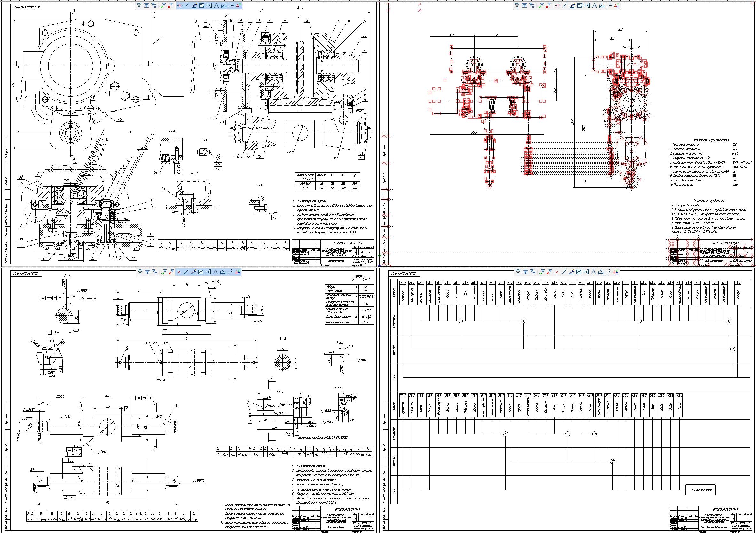Clear the red cross filter in top-right hoist window
The image size is (756, 533).
click(548, 6)
